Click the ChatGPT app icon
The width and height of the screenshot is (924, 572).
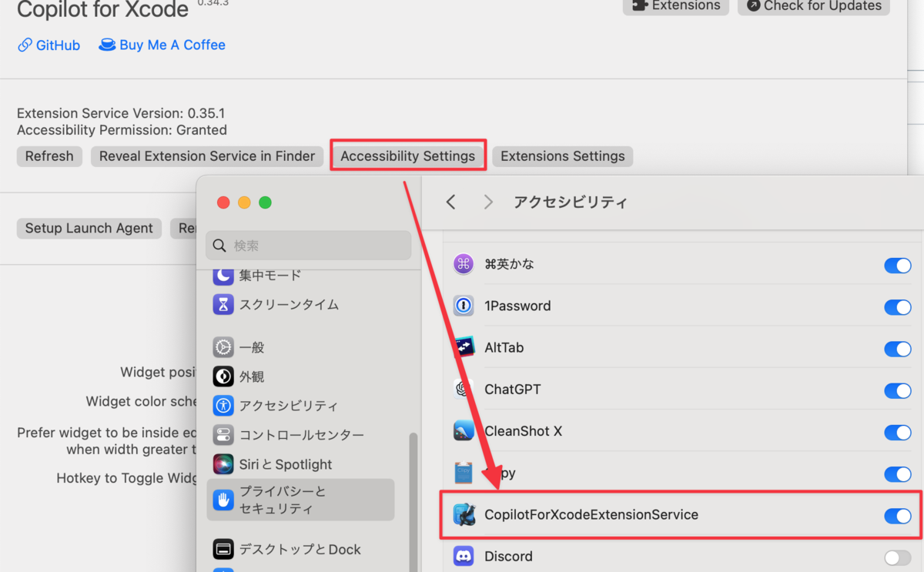[464, 389]
